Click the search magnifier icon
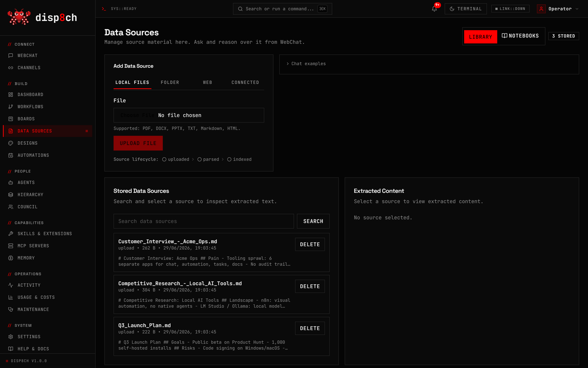The width and height of the screenshot is (588, 368). (x=240, y=9)
